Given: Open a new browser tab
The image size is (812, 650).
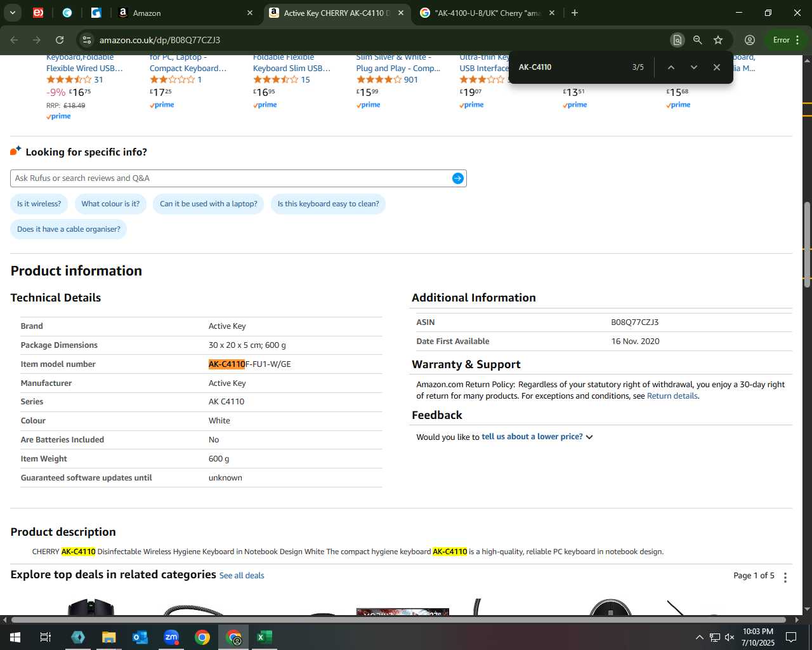Looking at the screenshot, I should [575, 13].
